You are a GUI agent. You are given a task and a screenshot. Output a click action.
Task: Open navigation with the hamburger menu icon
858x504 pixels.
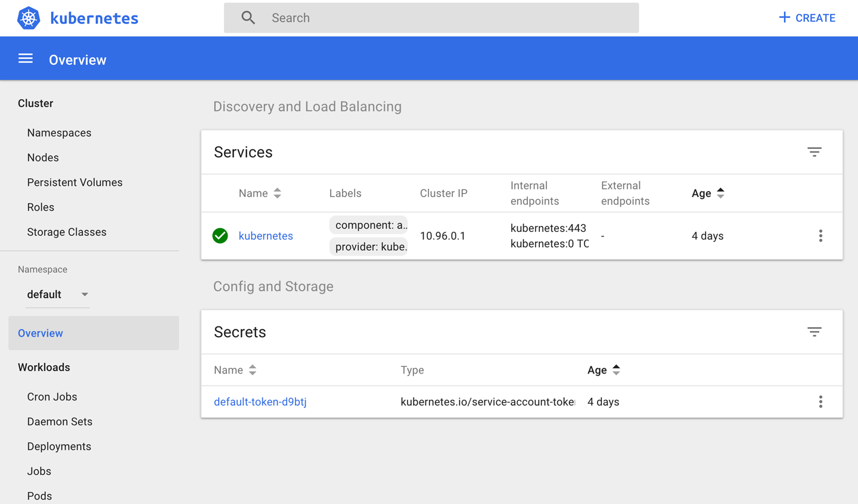click(25, 58)
